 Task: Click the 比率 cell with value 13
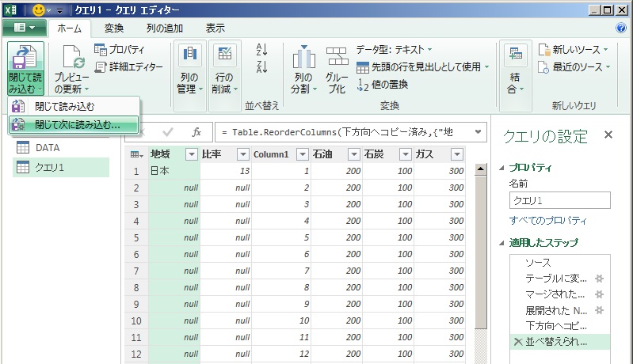click(x=226, y=171)
